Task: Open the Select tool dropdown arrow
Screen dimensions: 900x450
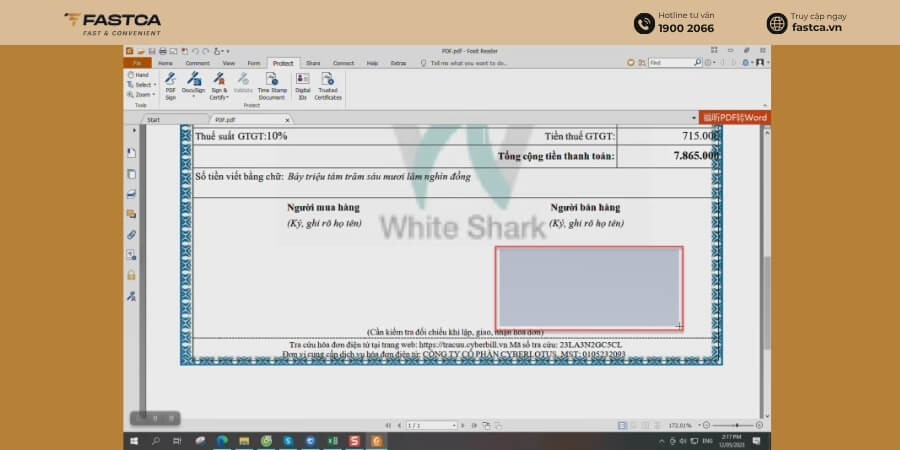Action: coord(155,85)
